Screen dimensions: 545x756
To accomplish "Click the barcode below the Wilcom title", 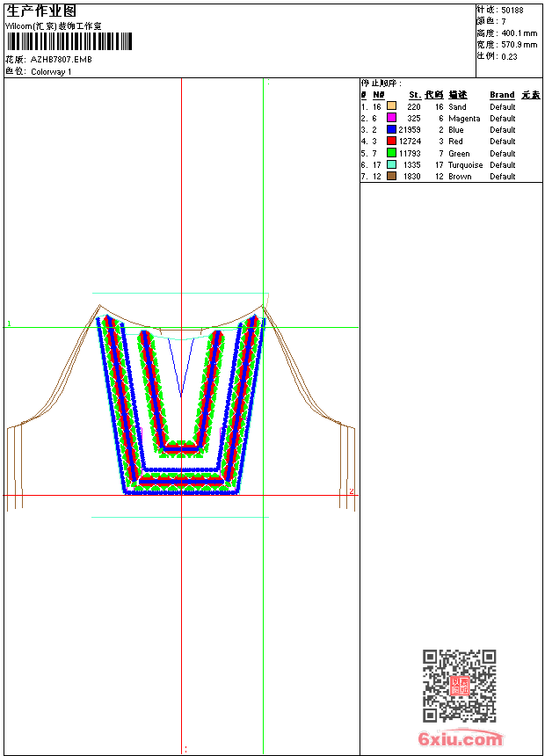I will pyautogui.click(x=69, y=41).
